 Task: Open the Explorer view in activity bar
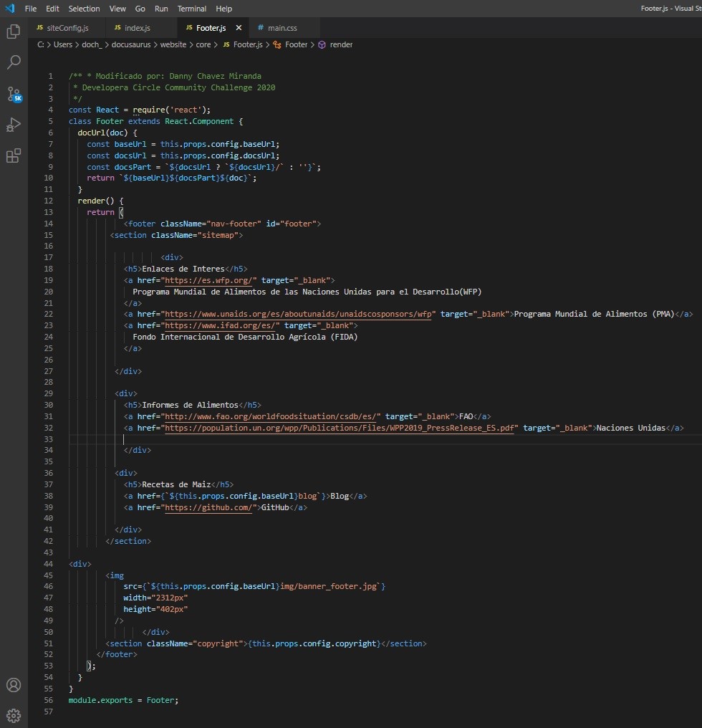coord(14,31)
